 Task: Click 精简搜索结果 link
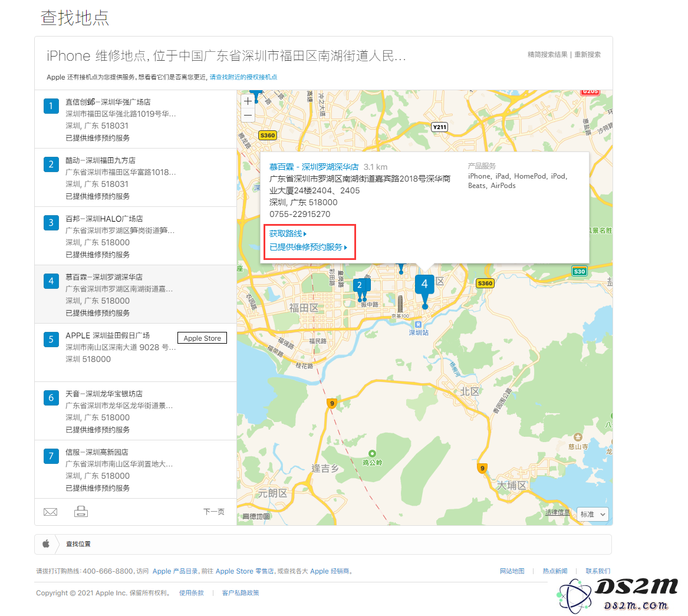click(547, 54)
